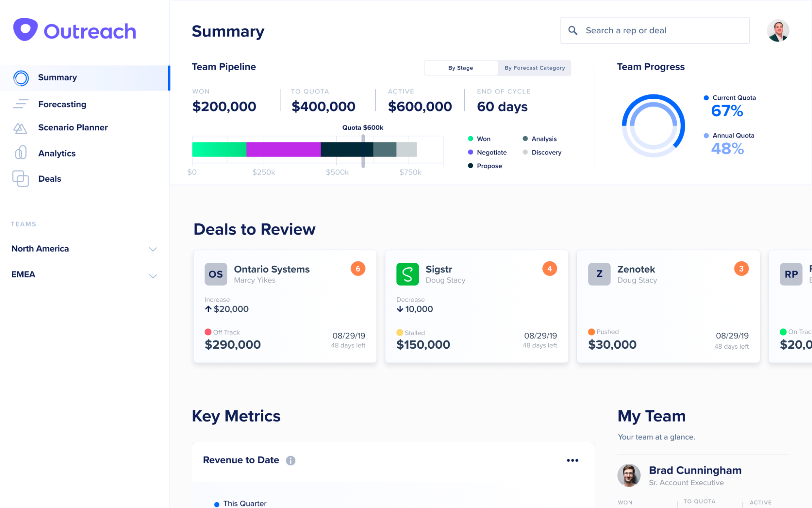The height and width of the screenshot is (508, 812).
Task: Click the Summary sidebar circle icon
Action: 21,78
